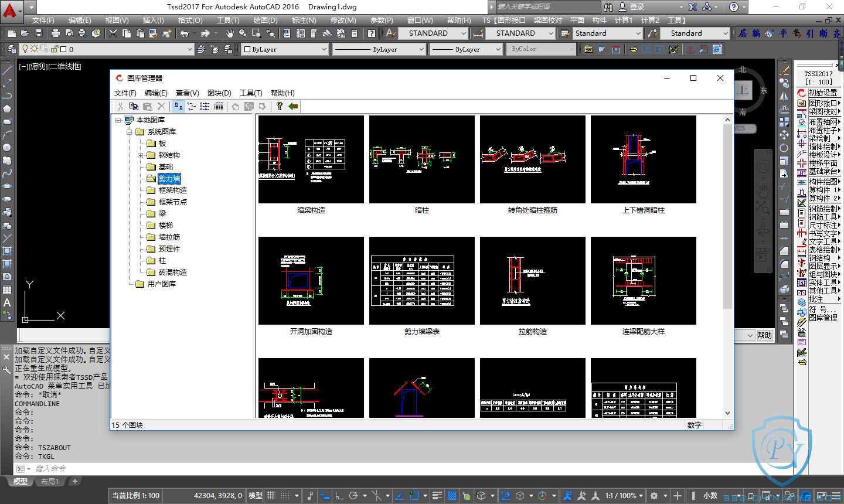The image size is (844, 504).
Task: Click the Save icon in AutoCAD toolbar
Action: (x=38, y=33)
